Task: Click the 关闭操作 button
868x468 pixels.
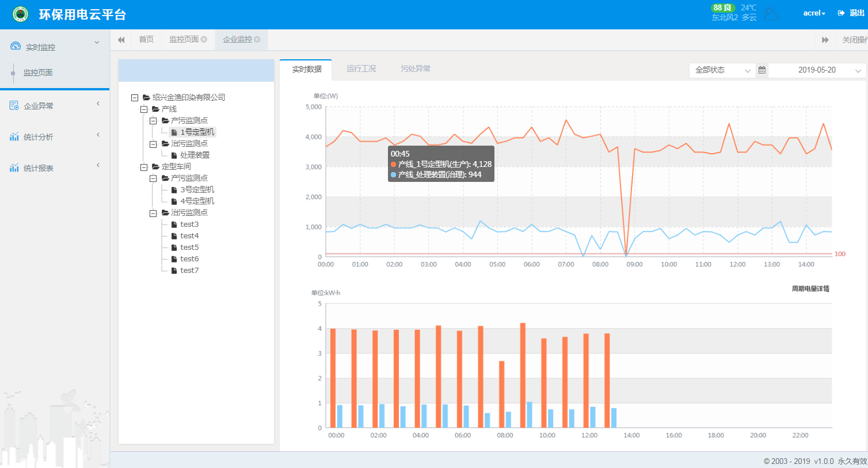Action: (x=855, y=40)
